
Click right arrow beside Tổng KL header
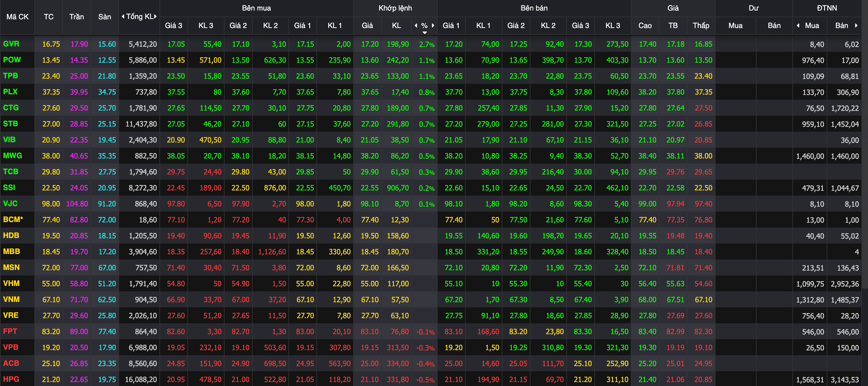155,17
